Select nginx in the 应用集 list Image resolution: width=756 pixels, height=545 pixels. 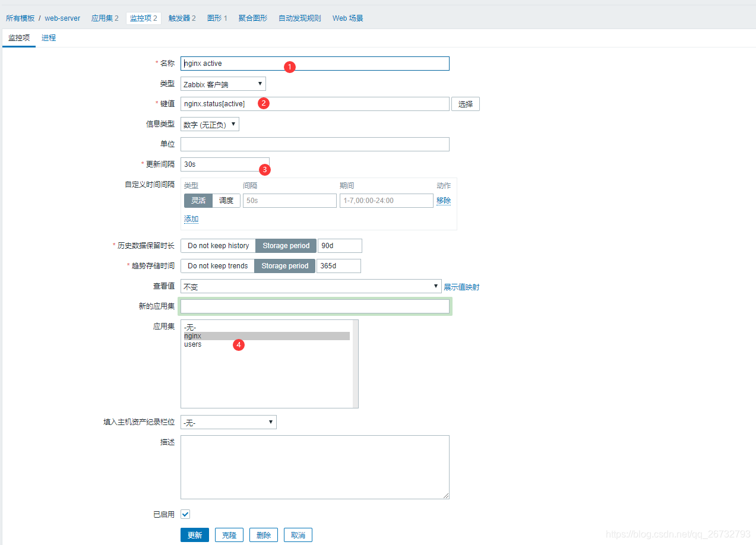[x=267, y=336]
